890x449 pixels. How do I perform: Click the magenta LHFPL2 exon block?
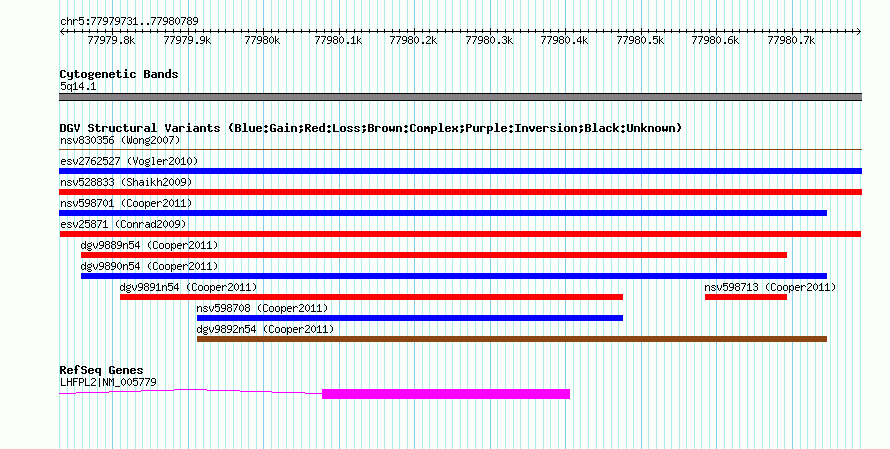pos(446,394)
